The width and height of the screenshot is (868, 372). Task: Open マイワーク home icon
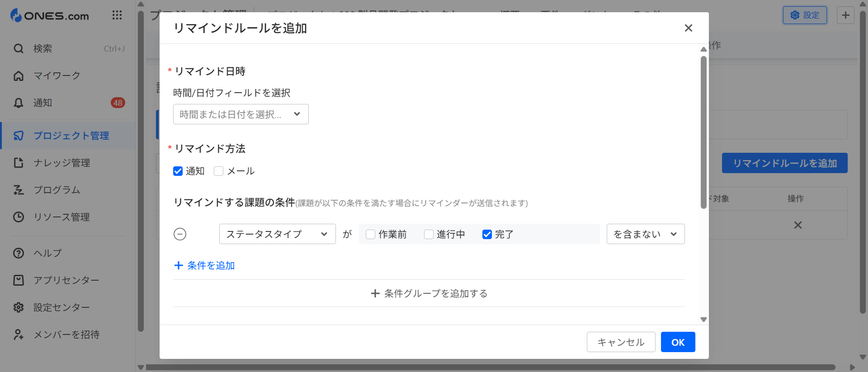19,75
